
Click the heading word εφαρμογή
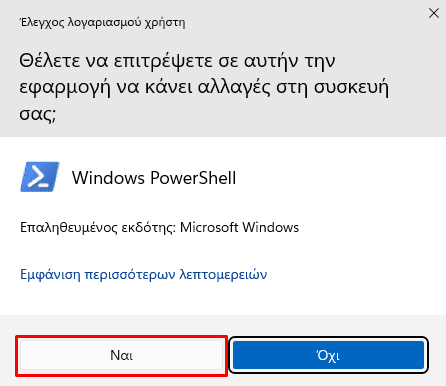click(x=65, y=88)
